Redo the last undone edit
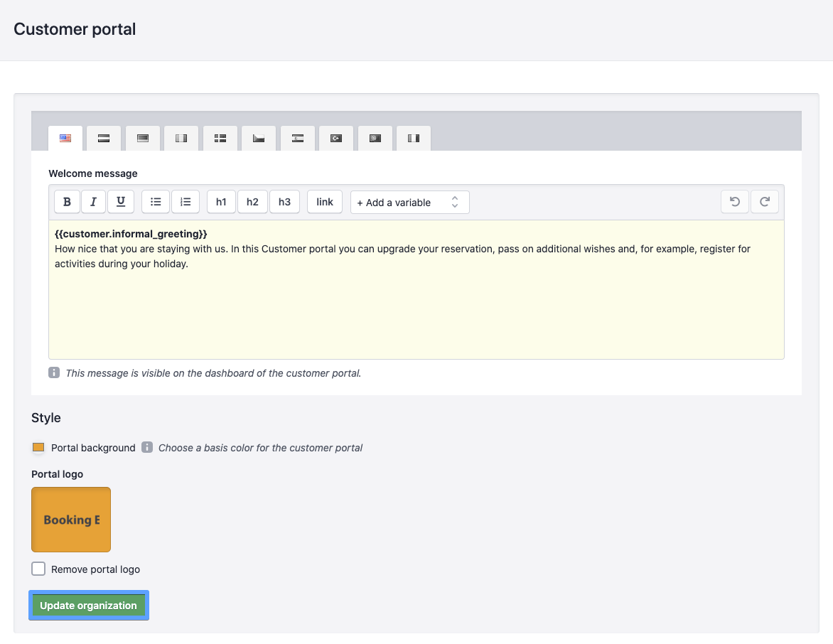833x644 pixels. pyautogui.click(x=765, y=202)
